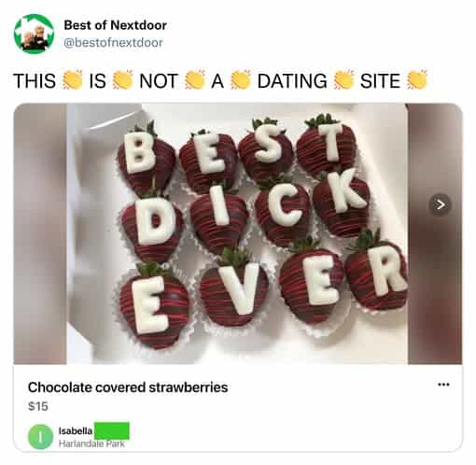The image size is (476, 465).
Task: Click the Harlandale Park neighborhood label
Action: click(91, 444)
